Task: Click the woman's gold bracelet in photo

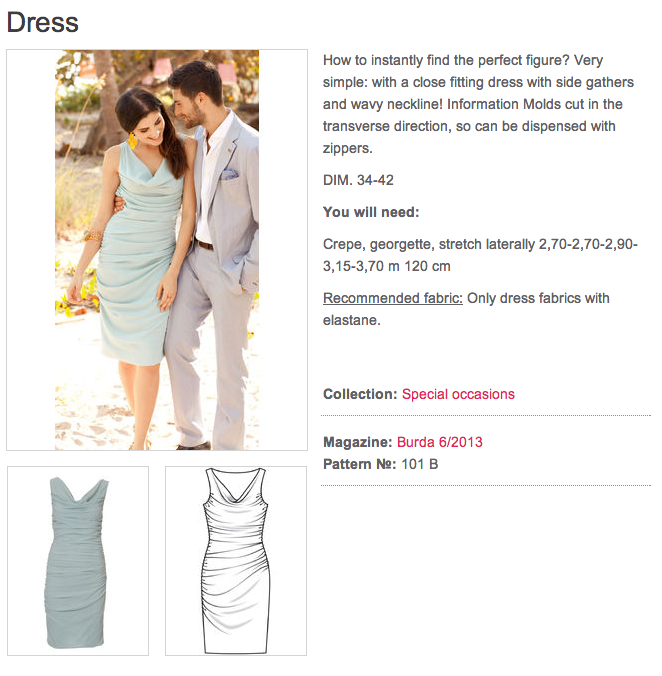Action: pyautogui.click(x=94, y=236)
